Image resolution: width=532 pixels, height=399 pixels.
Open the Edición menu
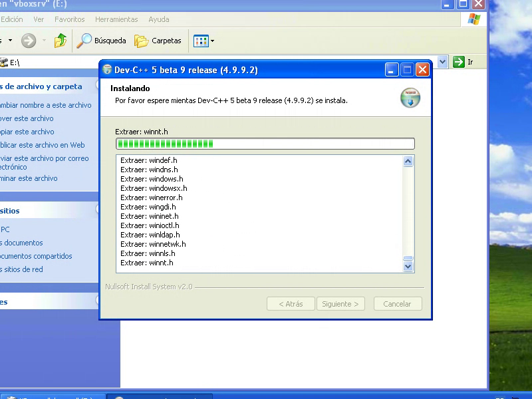[12, 19]
